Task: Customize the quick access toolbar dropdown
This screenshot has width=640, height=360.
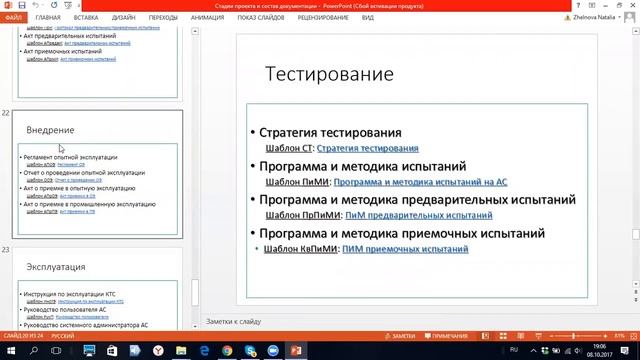Action: coord(78,6)
